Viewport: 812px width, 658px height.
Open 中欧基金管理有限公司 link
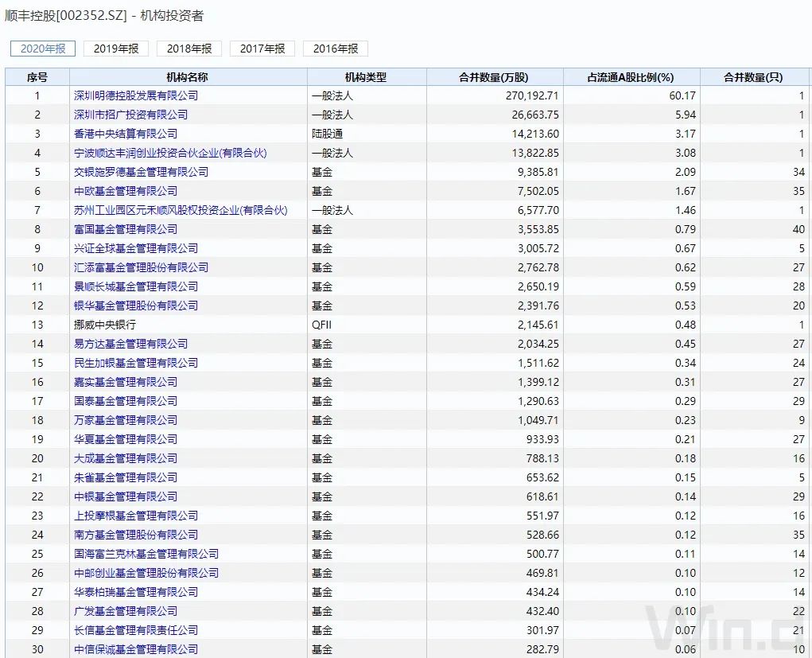(x=126, y=191)
